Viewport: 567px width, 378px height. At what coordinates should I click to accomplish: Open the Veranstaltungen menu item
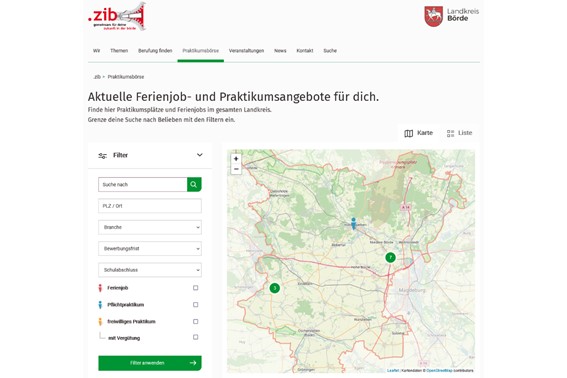click(x=246, y=51)
